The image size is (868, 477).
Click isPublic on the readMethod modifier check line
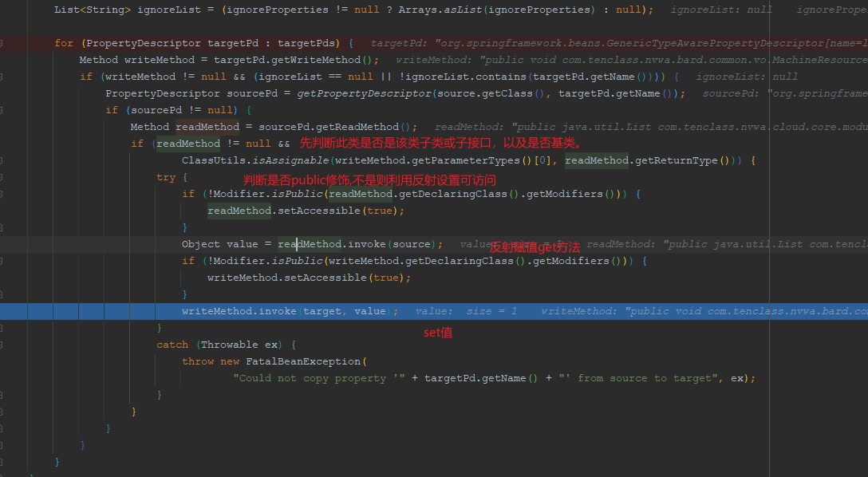point(297,195)
